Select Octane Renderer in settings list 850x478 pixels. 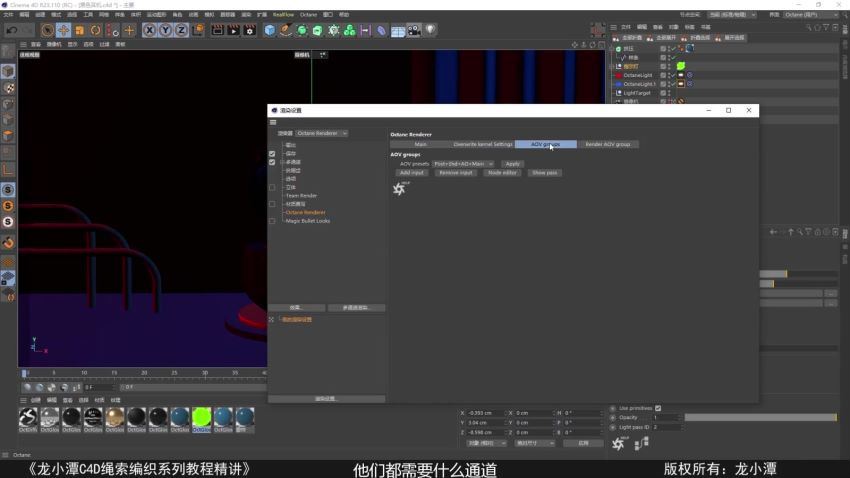tap(305, 212)
